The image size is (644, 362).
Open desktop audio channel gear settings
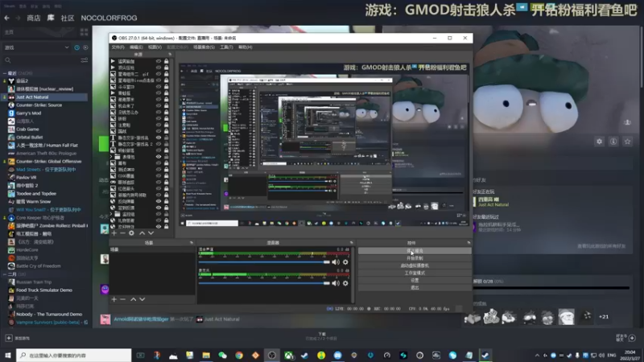345,262
